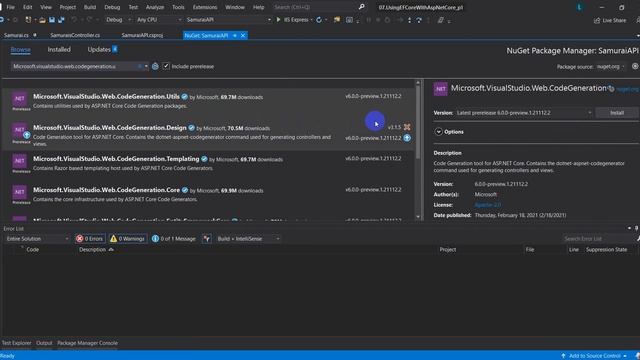640x360 pixels.
Task: Open the Build + IntelliSense dropdown
Action: pyautogui.click(x=248, y=239)
